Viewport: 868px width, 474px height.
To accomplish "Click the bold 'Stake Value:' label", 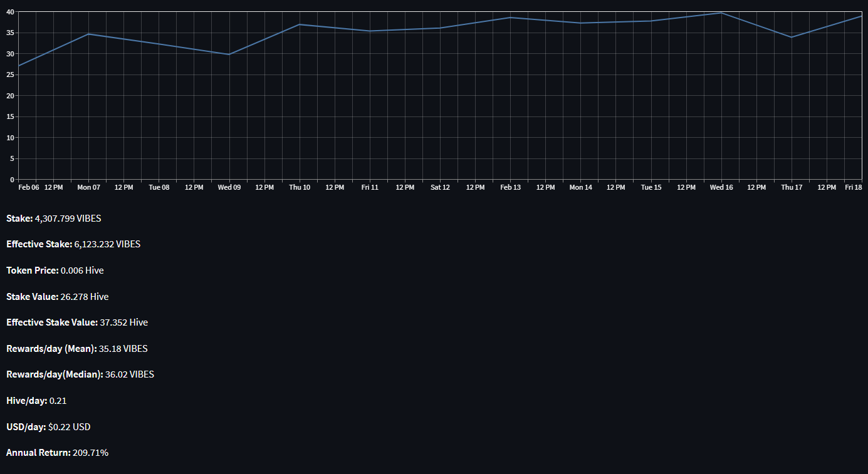I will point(33,297).
